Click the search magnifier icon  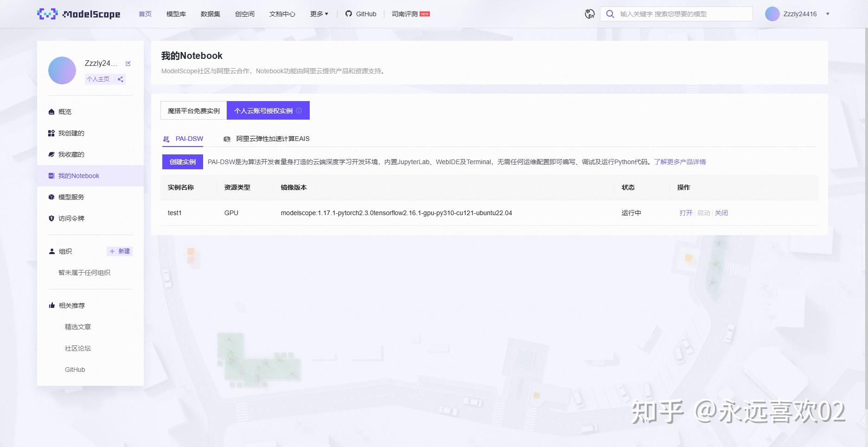[x=610, y=14]
